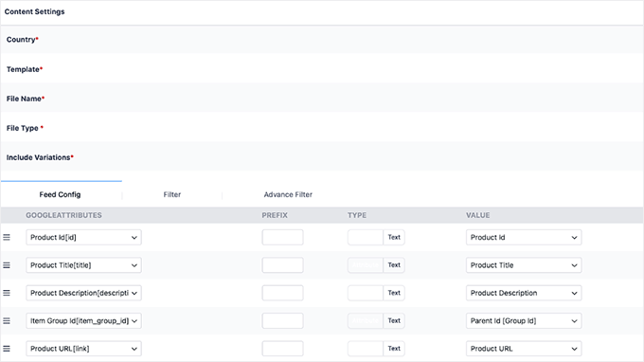Open the Parent Id [Group Id] value dropdown
Viewport: 644px width, 362px height.
click(524, 321)
